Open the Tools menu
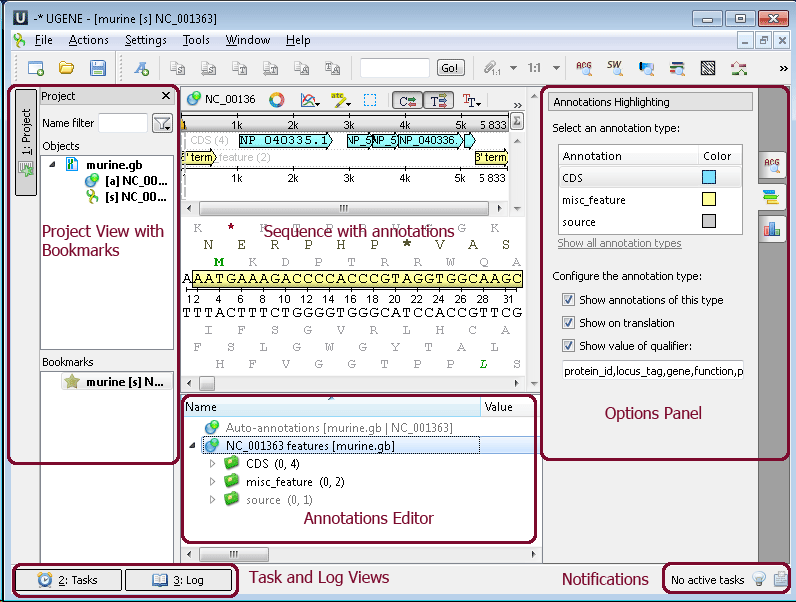This screenshot has height=602, width=796. 196,40
